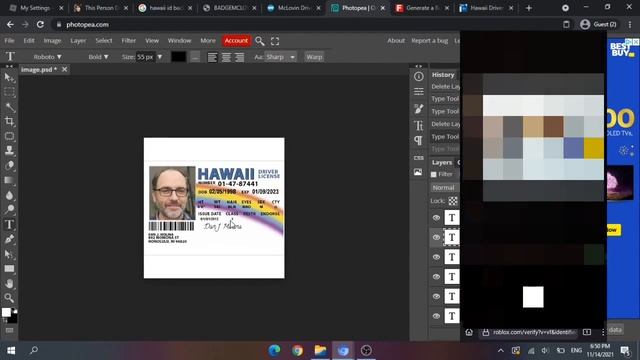Select the Hand tool

(x=9, y=283)
